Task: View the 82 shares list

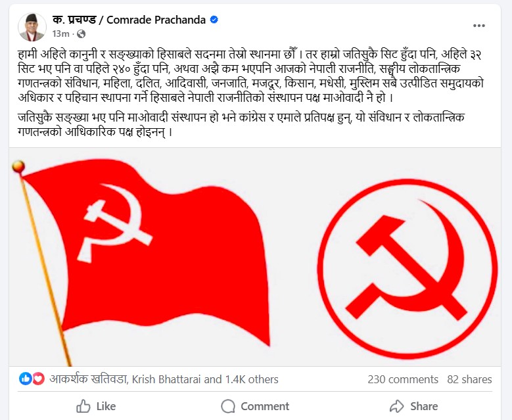Action: point(469,379)
